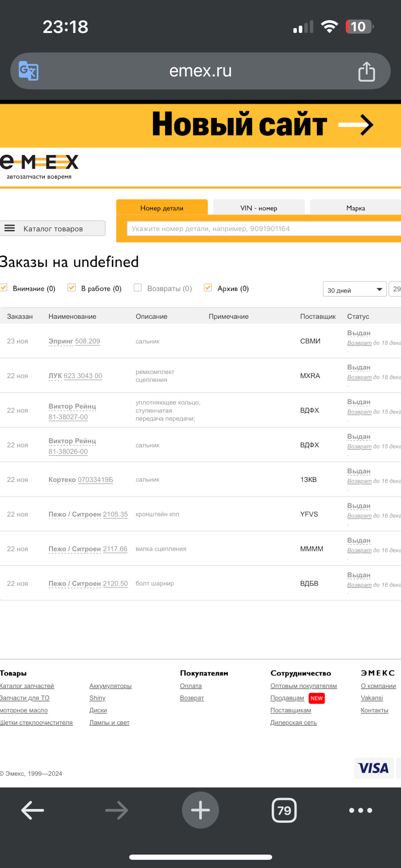Open the Оплата footer link
Image resolution: width=401 pixels, height=868 pixels.
[191, 686]
